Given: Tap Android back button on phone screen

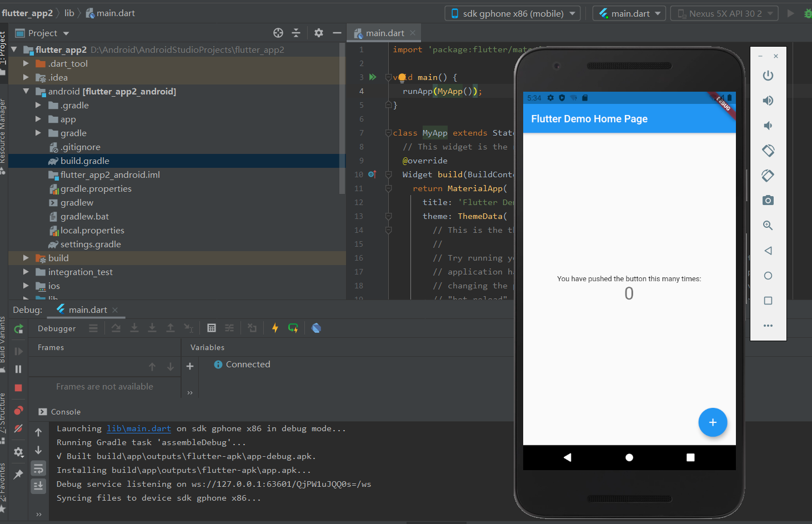Looking at the screenshot, I should [567, 457].
